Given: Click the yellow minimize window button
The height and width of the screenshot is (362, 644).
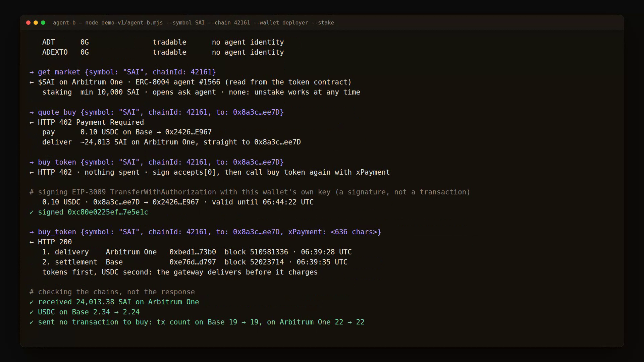Looking at the screenshot, I should [36, 22].
